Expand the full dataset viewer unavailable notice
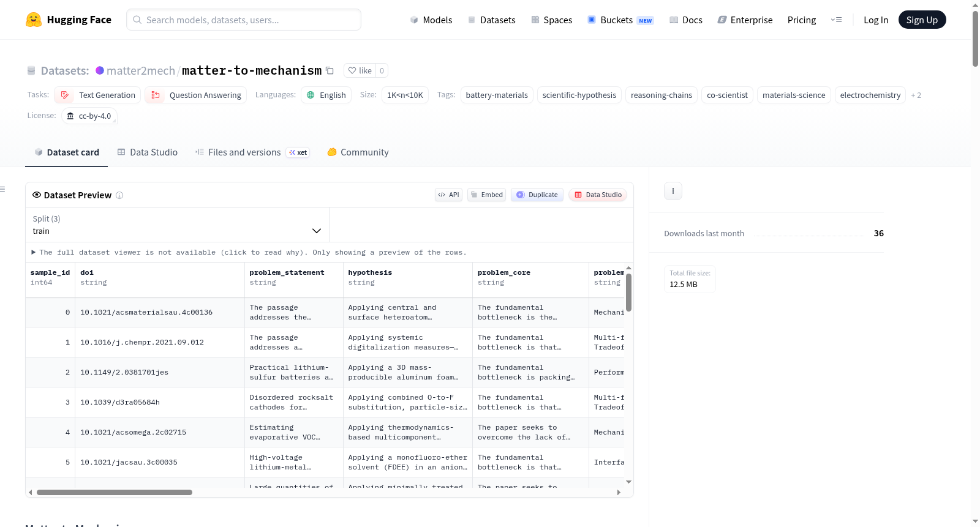The height and width of the screenshot is (527, 980). [249, 252]
